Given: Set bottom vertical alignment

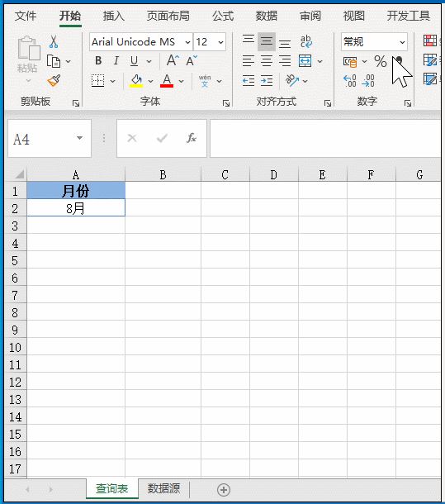Looking at the screenshot, I should click(x=285, y=44).
